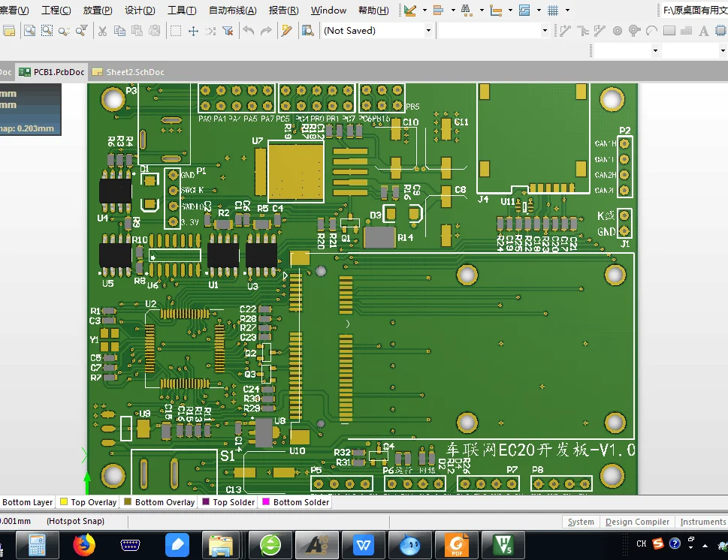Click the Design Compiler panel button
This screenshot has height=560, width=728.
pos(637,522)
